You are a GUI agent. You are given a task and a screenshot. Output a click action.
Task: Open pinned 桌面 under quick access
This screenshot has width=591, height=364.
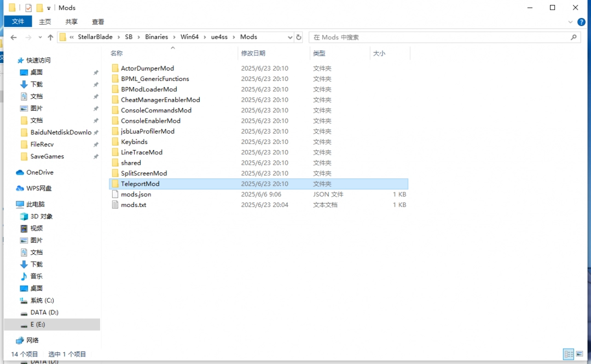(x=37, y=72)
